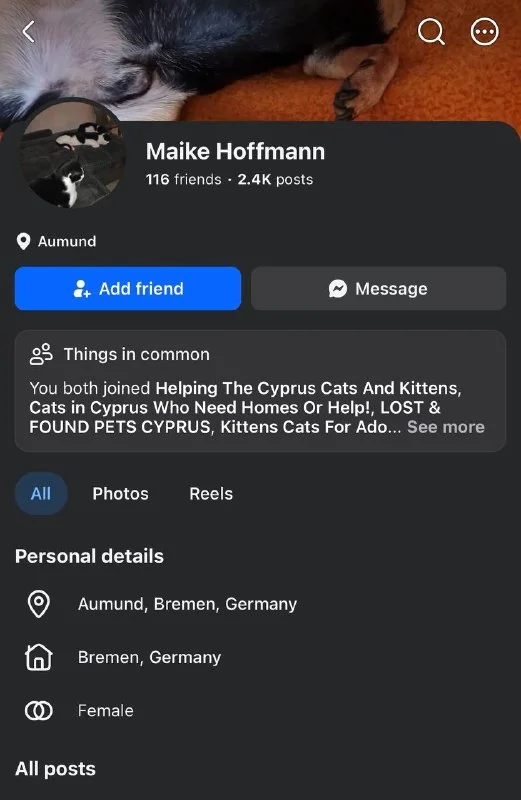521x800 pixels.
Task: View the circular cat profile picture
Action: pyautogui.click(x=72, y=154)
